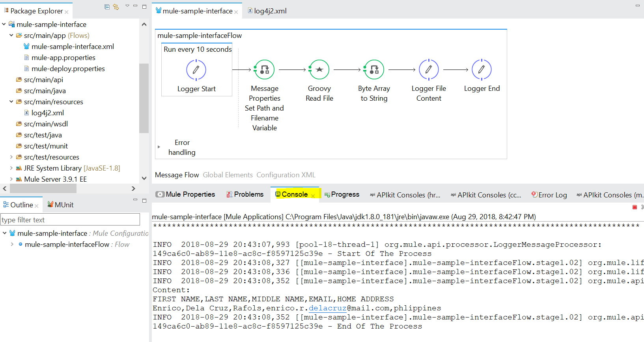The image size is (644, 342).
Task: Collapse the src/main/resources folder
Action: coord(11,102)
